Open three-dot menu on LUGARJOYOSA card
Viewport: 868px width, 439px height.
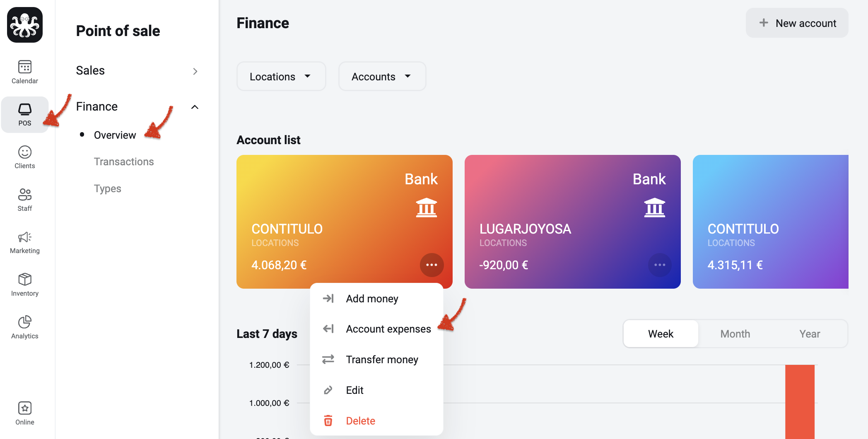[x=660, y=265]
